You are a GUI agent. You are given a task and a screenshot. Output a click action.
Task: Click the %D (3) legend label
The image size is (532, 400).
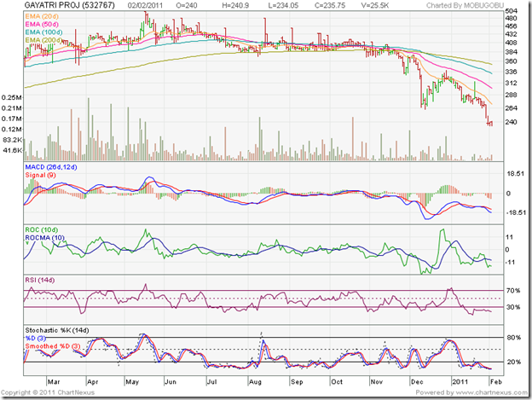35,339
